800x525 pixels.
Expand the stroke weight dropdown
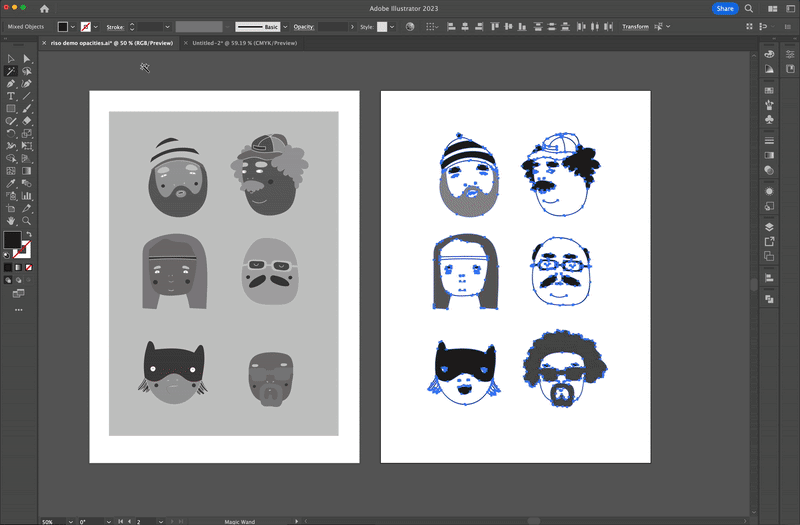(167, 27)
